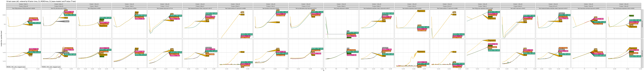Click the gray 'Slower' label in DT[,.SD] panel
Viewport: 644px width, 72px height.
tap(66, 21)
